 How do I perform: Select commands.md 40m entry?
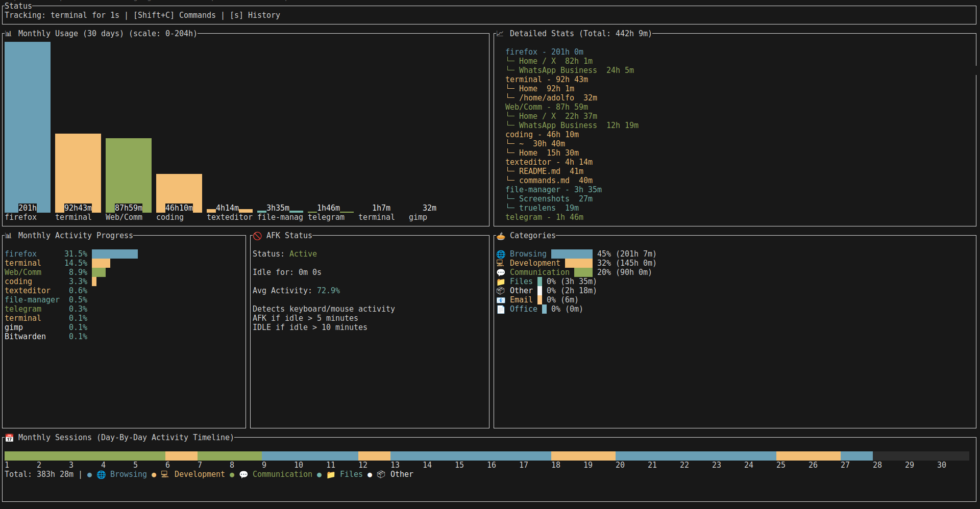pos(556,181)
